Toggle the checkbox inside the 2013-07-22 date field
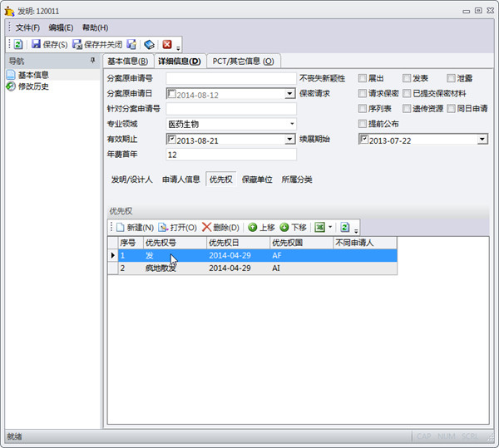The width and height of the screenshot is (499, 448). (x=364, y=139)
